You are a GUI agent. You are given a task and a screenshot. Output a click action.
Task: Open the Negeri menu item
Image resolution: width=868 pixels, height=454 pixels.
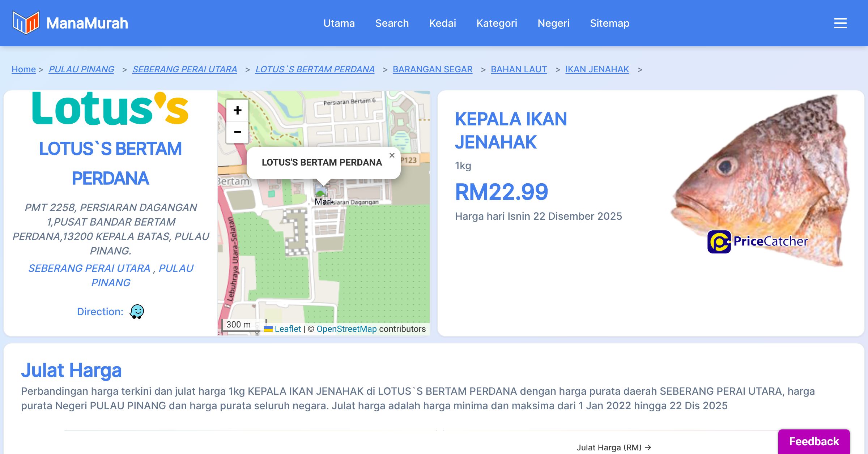[x=553, y=23]
